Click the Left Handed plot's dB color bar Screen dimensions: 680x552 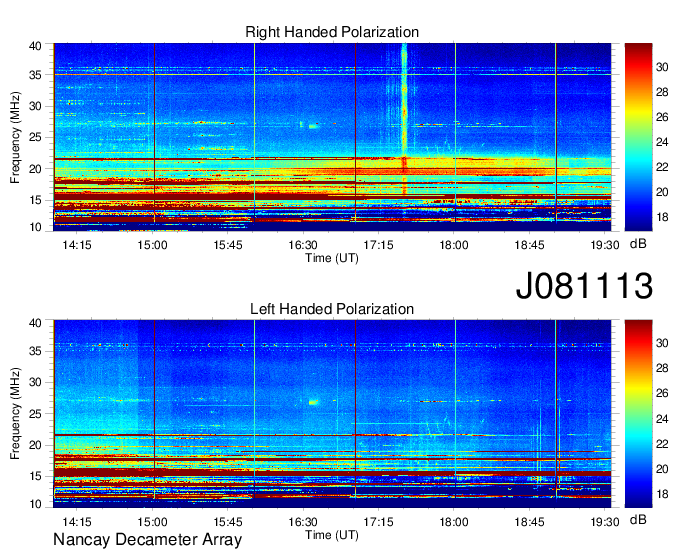[x=638, y=414]
